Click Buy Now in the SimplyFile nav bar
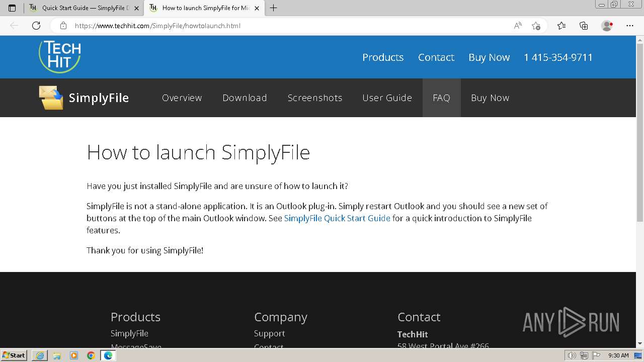 (x=490, y=98)
